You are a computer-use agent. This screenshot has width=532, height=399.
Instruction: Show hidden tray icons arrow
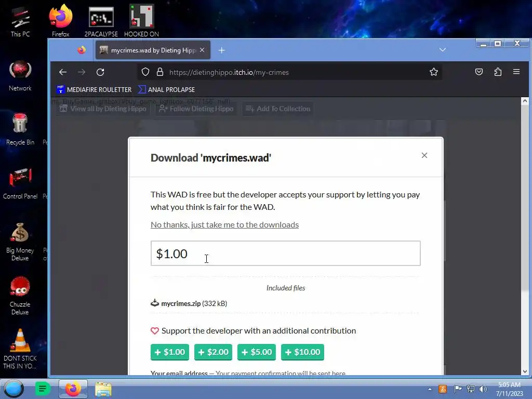430,389
